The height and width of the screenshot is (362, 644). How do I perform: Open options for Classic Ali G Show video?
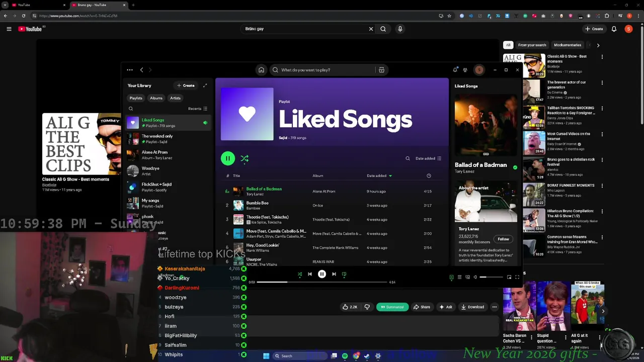tap(602, 57)
